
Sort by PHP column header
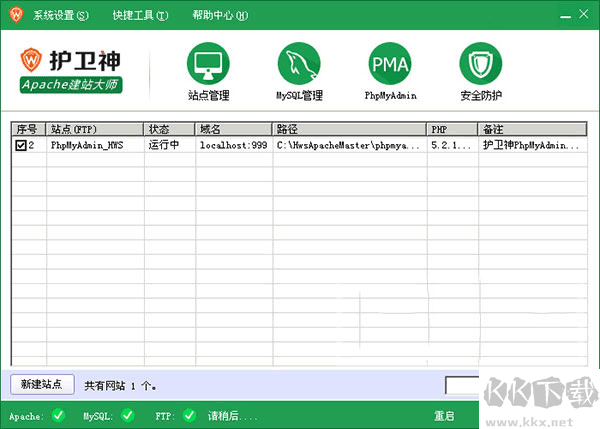(452, 129)
